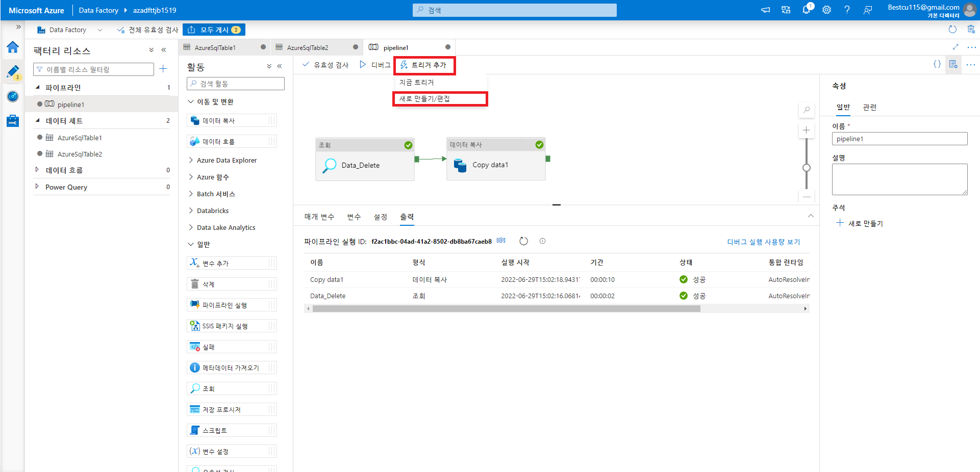This screenshot has width=980, height=472.
Task: Click the notifications bell icon
Action: tap(806, 10)
